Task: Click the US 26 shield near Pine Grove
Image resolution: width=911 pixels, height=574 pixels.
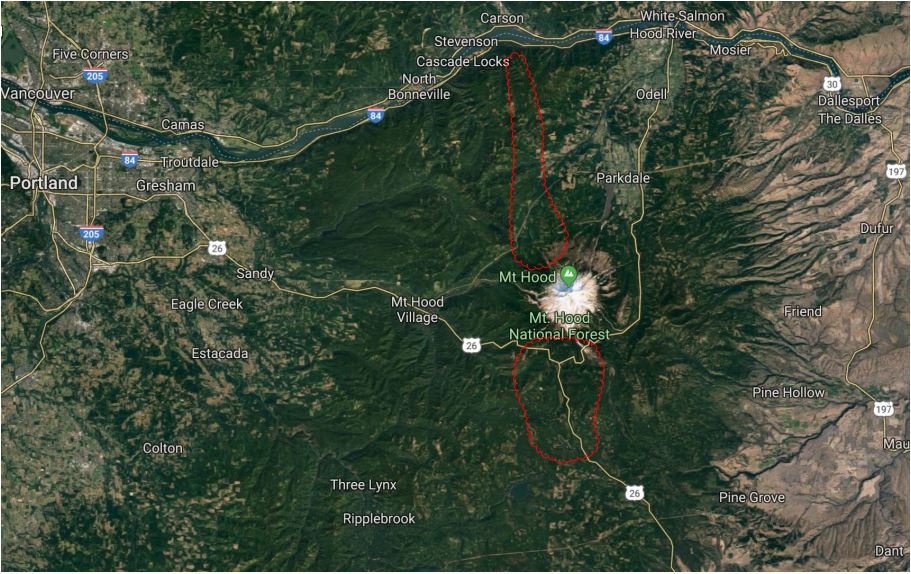Action: coord(634,493)
